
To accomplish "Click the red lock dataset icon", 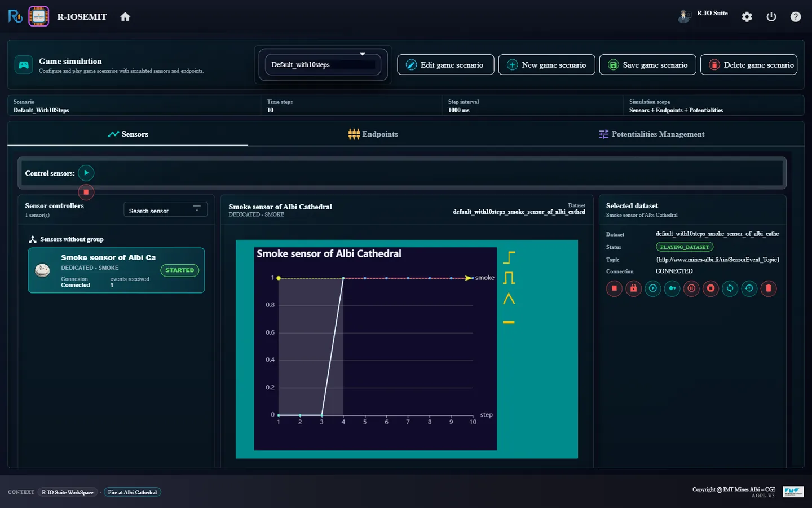I will (633, 288).
